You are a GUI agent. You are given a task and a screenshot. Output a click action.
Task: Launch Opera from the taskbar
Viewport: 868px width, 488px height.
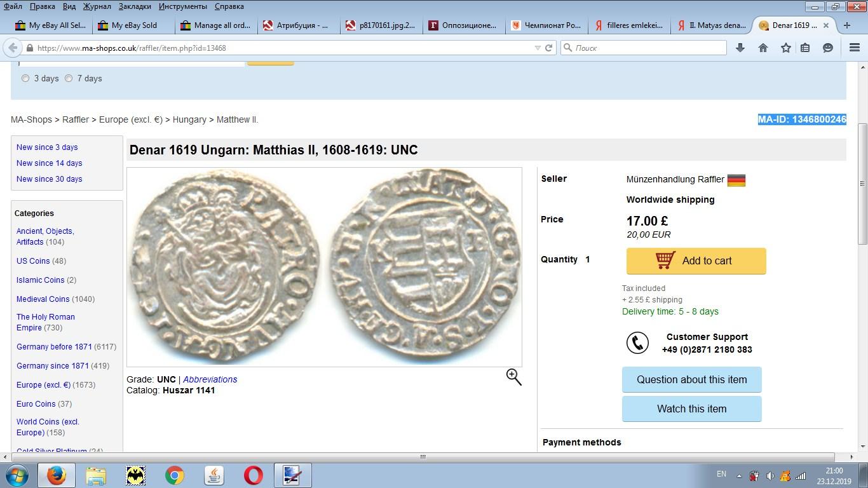tap(254, 475)
